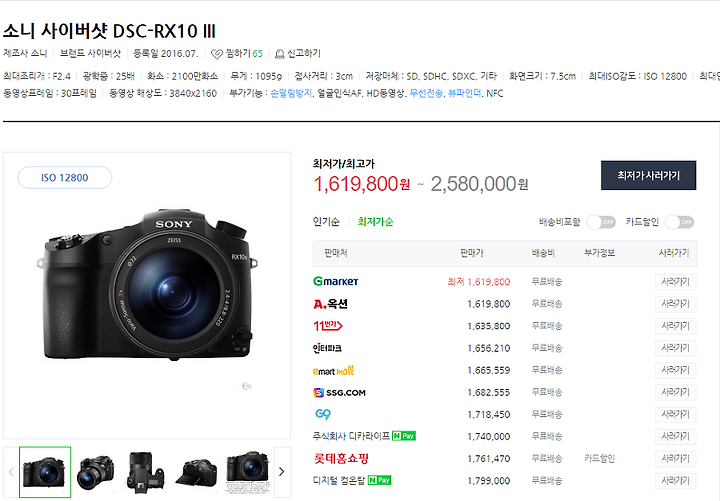The height and width of the screenshot is (501, 720).
Task: Open the Auction (옥션) seller logo
Action: pos(330,304)
